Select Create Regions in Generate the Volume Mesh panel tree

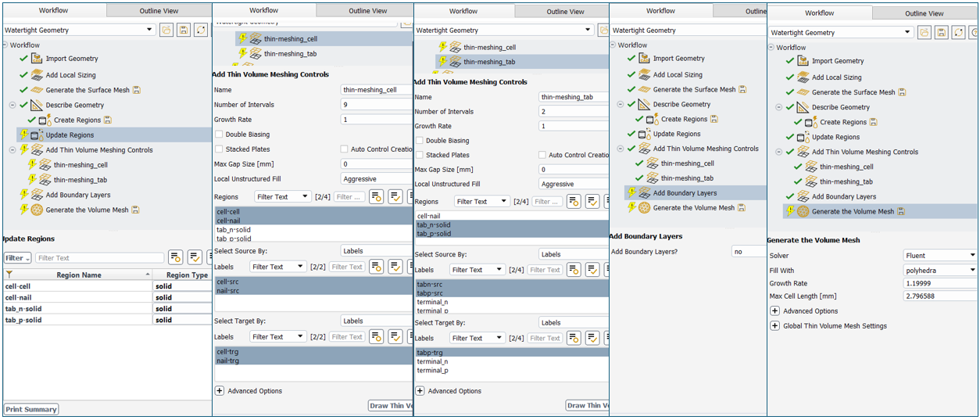[x=843, y=122]
